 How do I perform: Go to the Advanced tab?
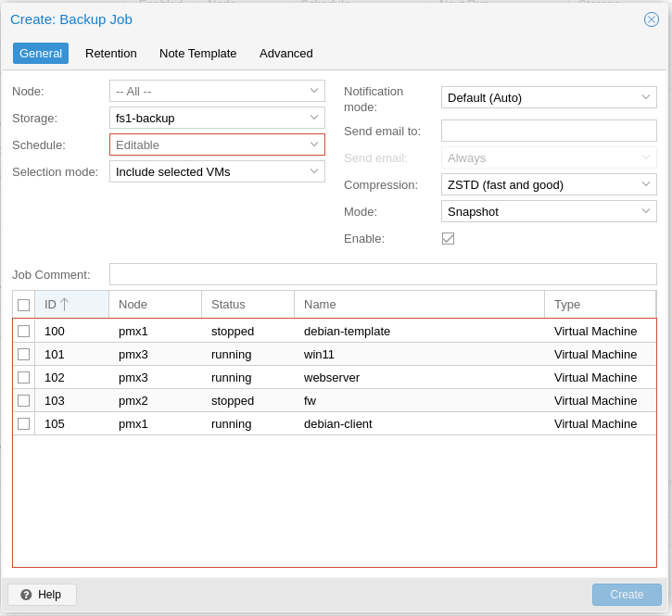click(x=286, y=53)
